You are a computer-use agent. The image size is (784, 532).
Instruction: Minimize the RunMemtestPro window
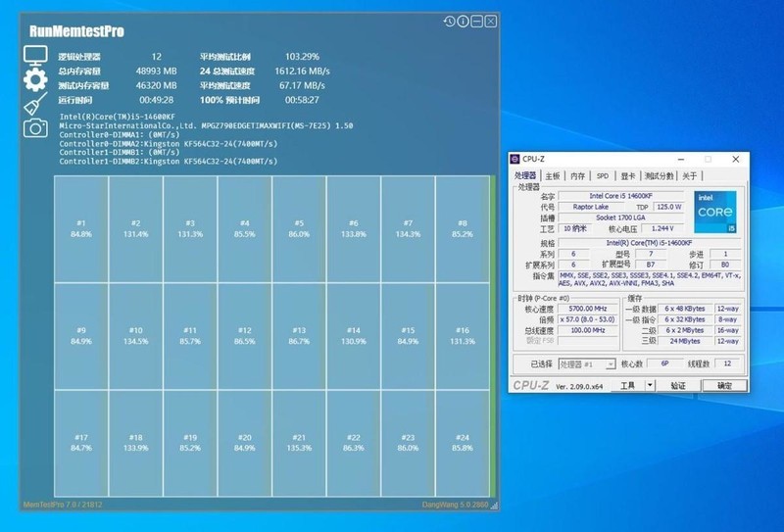[477, 21]
